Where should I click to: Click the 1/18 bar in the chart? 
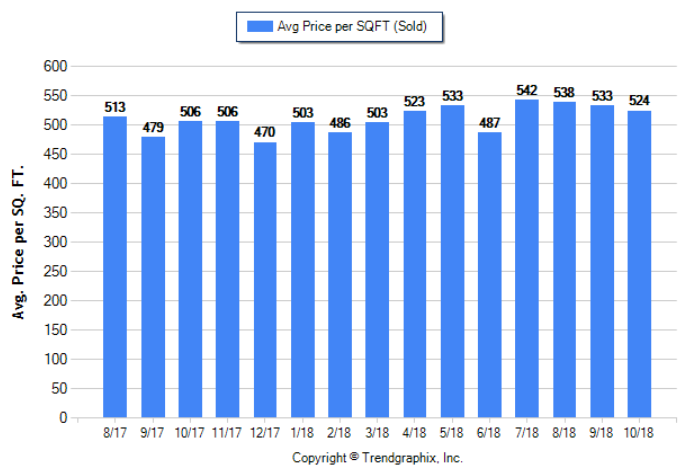pos(303,270)
